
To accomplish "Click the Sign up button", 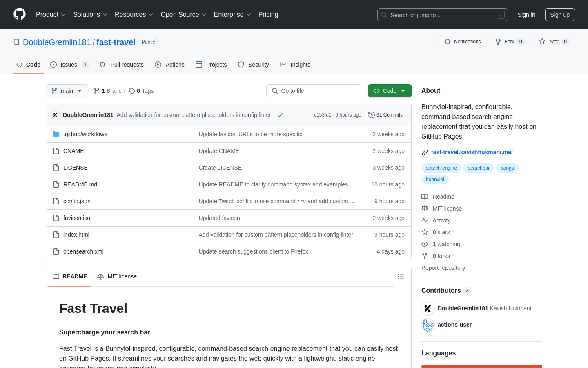I will tap(560, 15).
